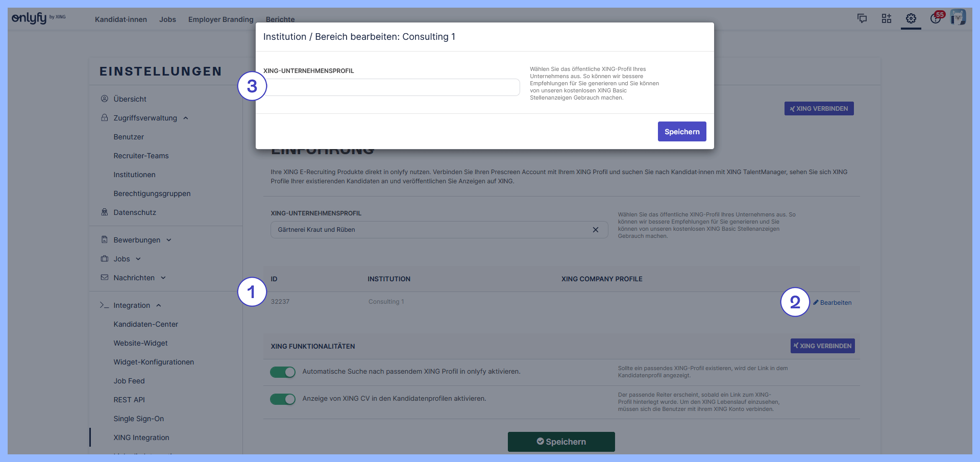This screenshot has height=462, width=980.
Task: Open notifications icon with 55 badge
Action: 936,19
